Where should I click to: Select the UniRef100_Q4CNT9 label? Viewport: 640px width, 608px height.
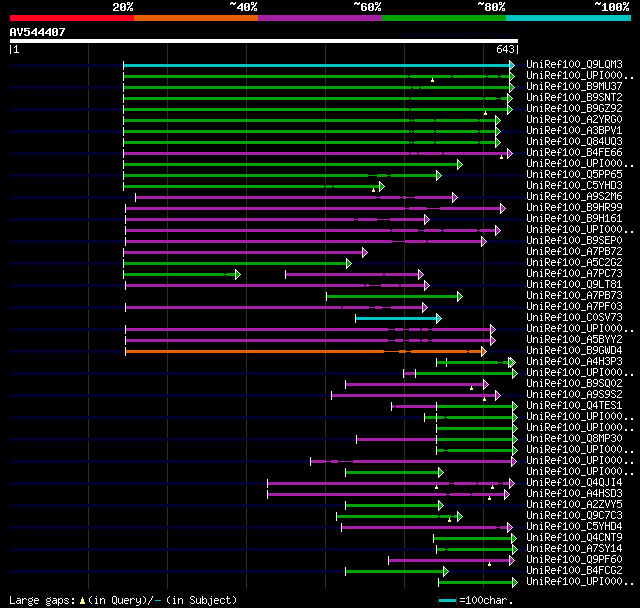point(574,538)
